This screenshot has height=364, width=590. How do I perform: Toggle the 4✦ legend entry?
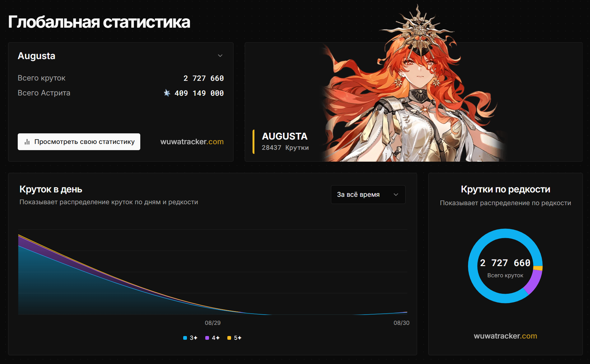[212, 338]
